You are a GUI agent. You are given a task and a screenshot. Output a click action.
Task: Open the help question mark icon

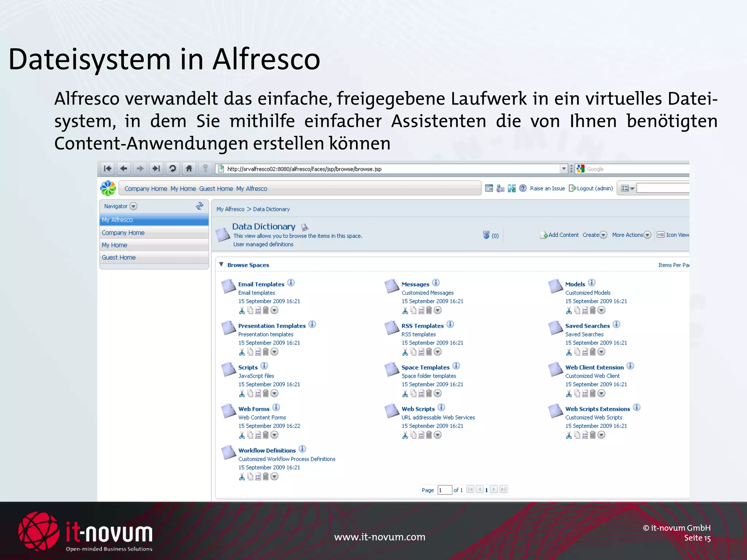pyautogui.click(x=523, y=188)
